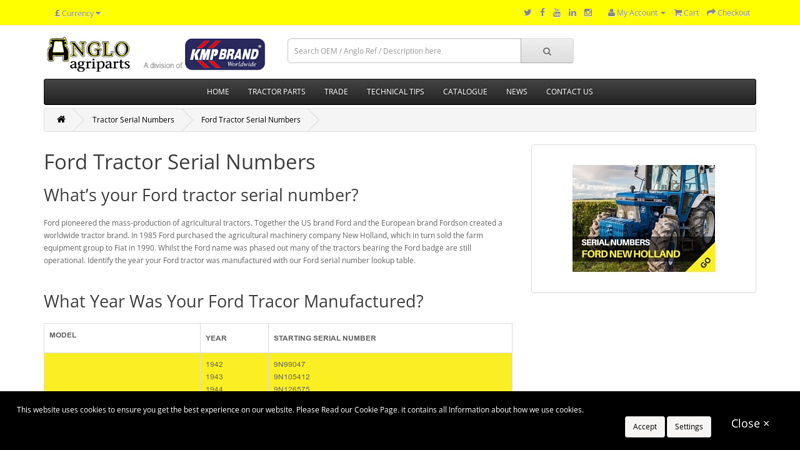Click Ford Tractor Serial Numbers breadcrumb
The height and width of the screenshot is (450, 800).
tap(251, 120)
